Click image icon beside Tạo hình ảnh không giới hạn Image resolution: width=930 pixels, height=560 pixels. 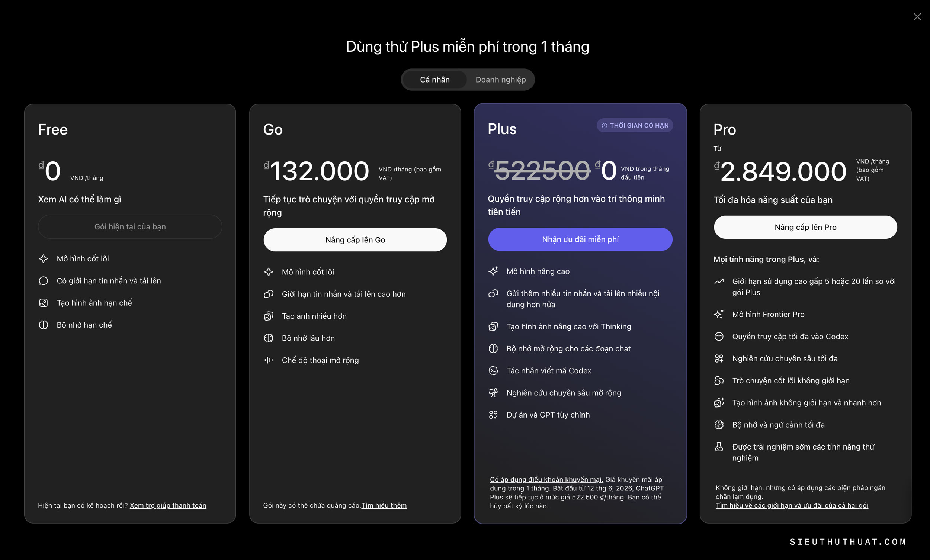point(719,403)
